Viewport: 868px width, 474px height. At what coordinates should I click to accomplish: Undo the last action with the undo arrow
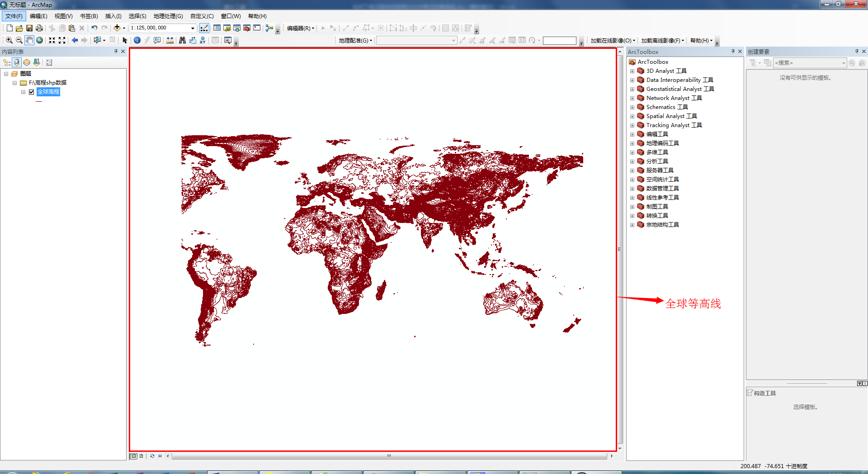[x=94, y=28]
